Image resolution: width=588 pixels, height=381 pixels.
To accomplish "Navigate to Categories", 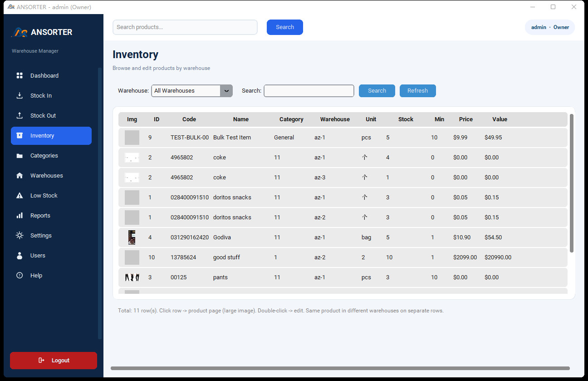I will (51, 155).
